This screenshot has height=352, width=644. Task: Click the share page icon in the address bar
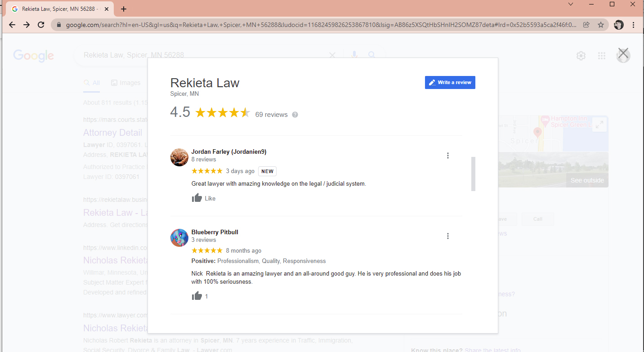(586, 25)
